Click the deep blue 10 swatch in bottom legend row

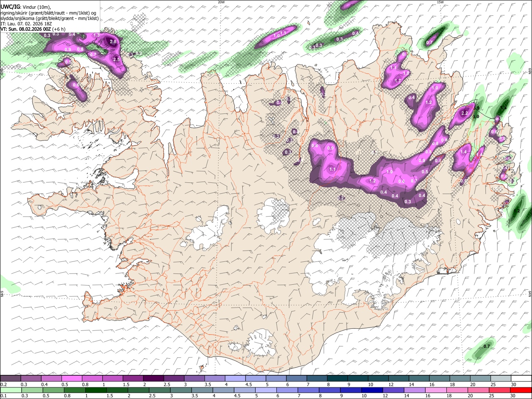tap(372, 390)
